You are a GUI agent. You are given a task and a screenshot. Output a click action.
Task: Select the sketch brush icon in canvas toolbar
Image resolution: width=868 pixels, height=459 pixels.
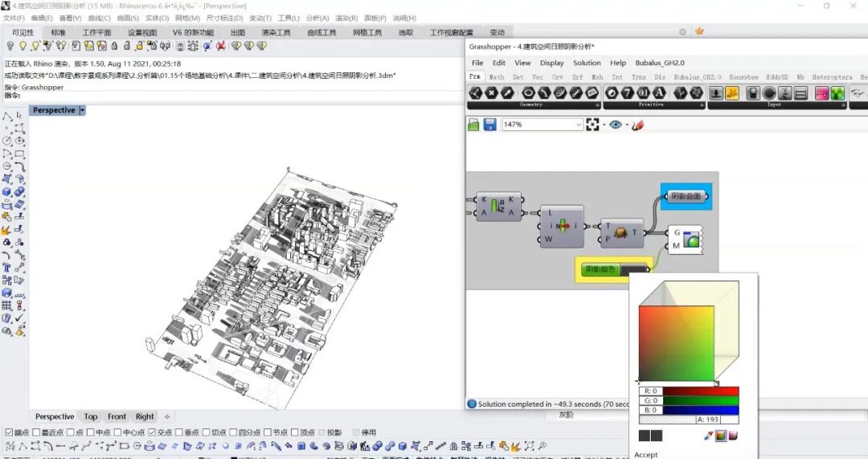tap(637, 125)
